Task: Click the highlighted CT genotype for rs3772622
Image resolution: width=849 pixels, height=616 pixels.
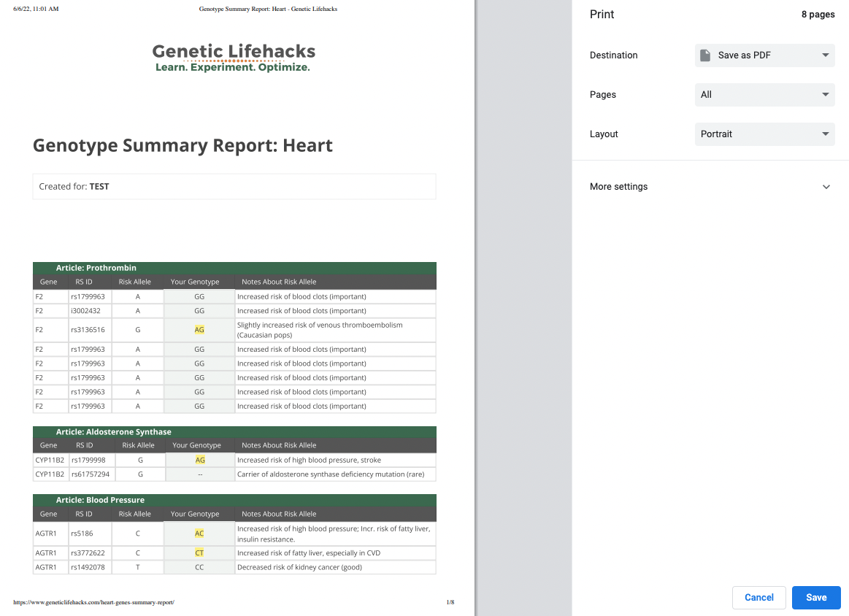Action: 199,553
